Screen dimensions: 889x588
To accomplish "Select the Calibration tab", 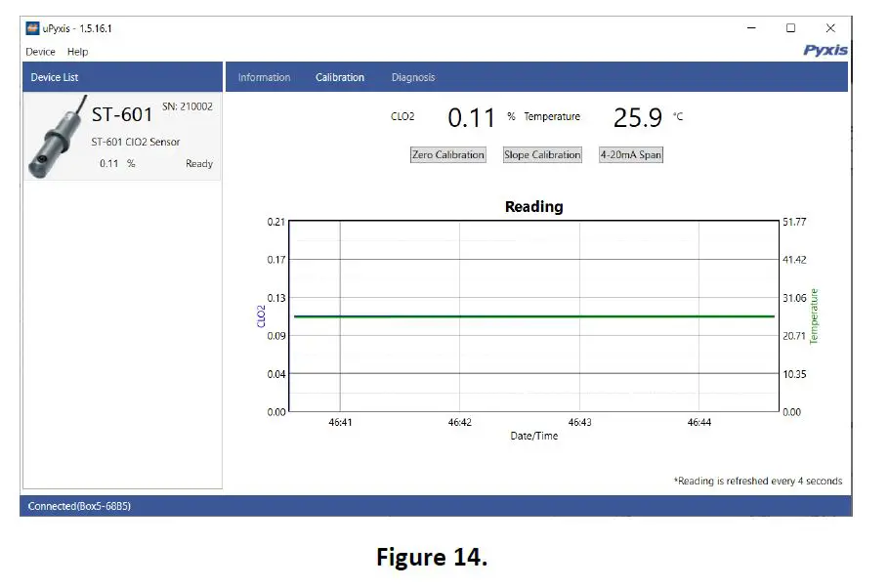I will tap(340, 77).
